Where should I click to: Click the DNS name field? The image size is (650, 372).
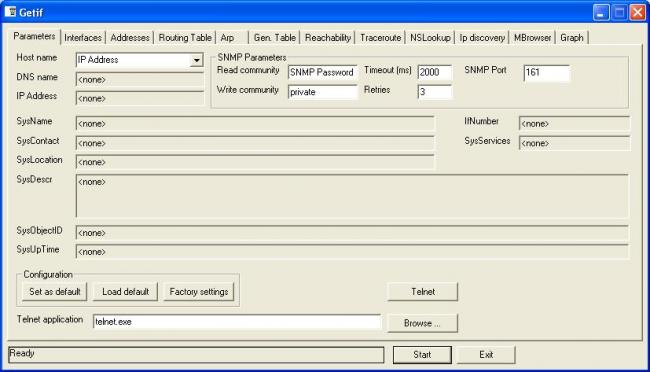pos(140,79)
